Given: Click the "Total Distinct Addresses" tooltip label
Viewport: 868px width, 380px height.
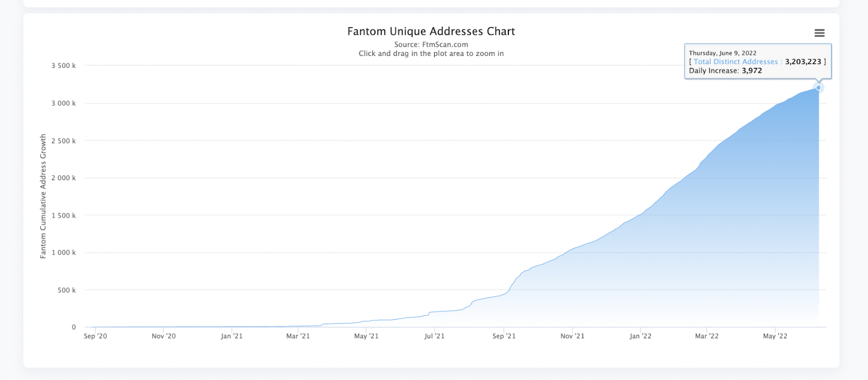Looking at the screenshot, I should [736, 62].
